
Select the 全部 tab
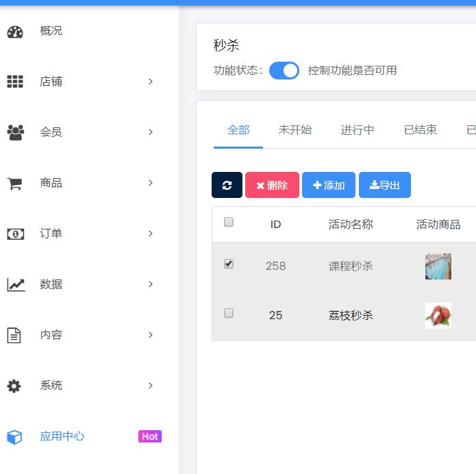click(238, 130)
